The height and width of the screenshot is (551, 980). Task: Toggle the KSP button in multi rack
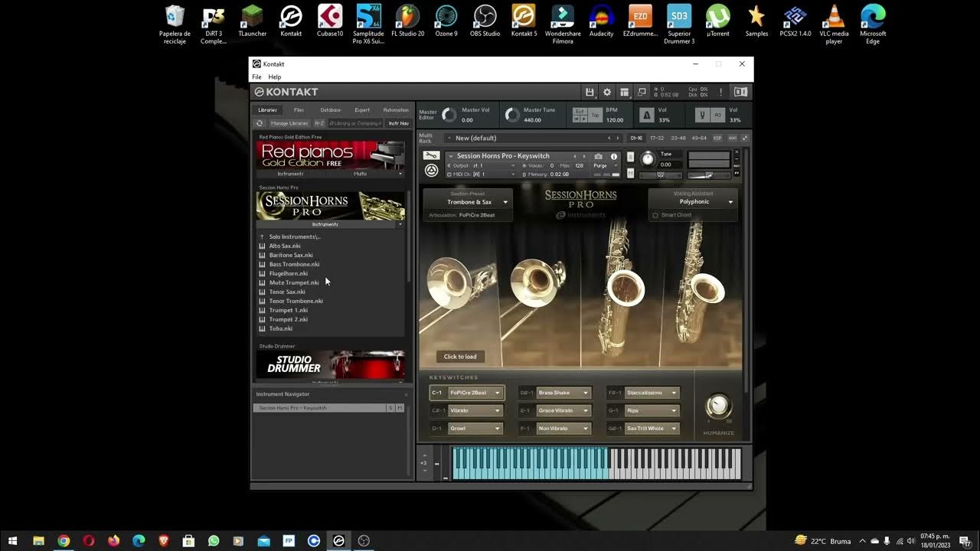click(x=717, y=139)
